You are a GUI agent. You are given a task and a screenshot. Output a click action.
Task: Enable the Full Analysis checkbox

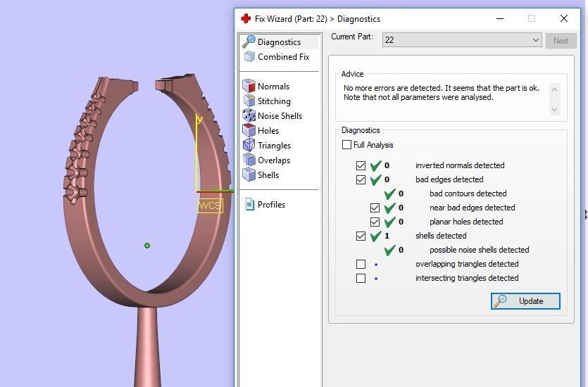click(347, 145)
